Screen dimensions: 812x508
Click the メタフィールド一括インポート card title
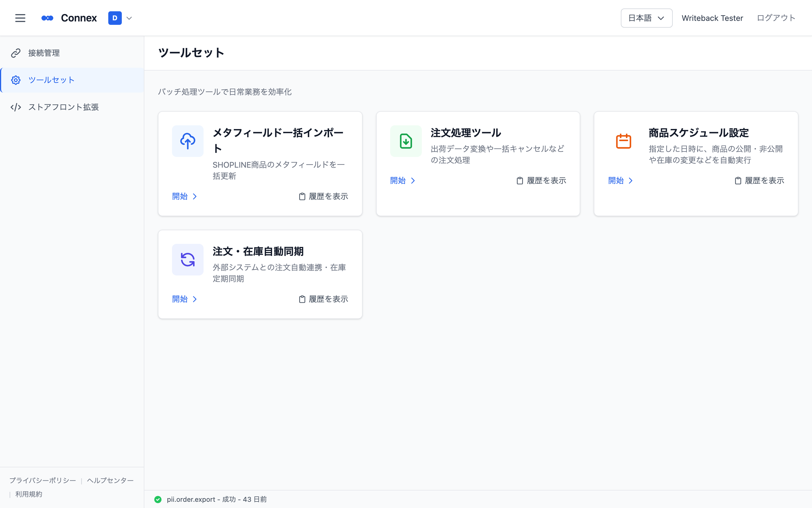[278, 141]
